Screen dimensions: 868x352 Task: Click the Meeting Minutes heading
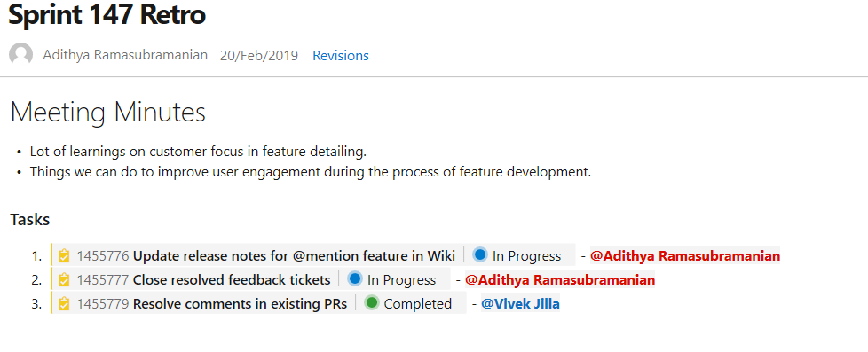coord(108,113)
